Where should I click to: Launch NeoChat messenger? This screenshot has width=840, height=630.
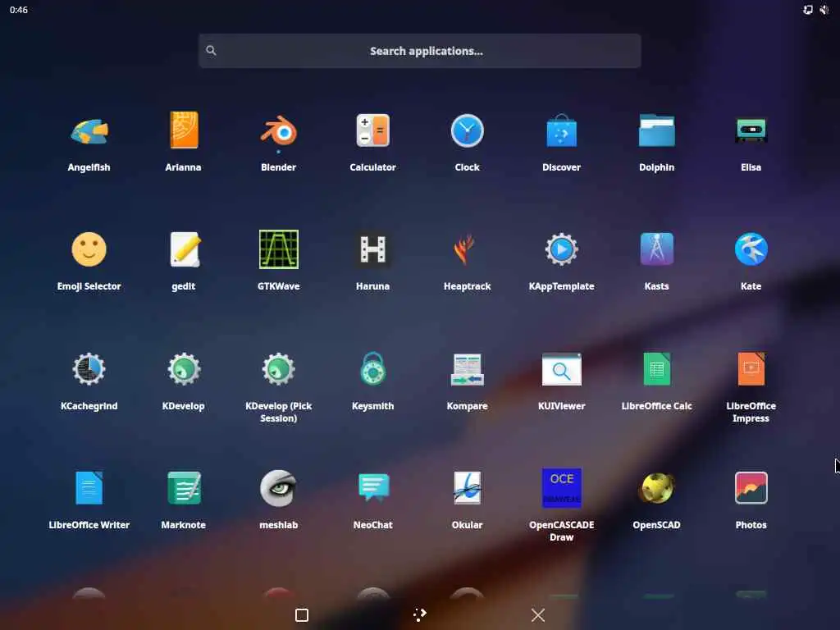[x=373, y=487]
